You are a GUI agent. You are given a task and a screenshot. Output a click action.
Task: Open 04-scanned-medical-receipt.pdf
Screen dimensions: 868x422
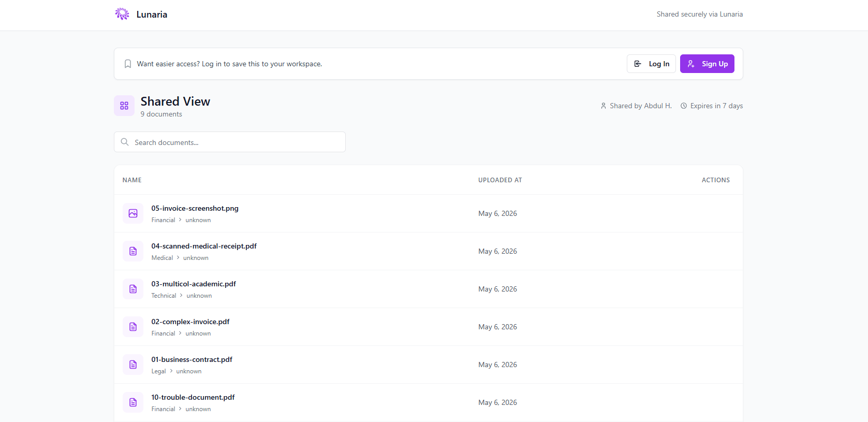tap(204, 246)
